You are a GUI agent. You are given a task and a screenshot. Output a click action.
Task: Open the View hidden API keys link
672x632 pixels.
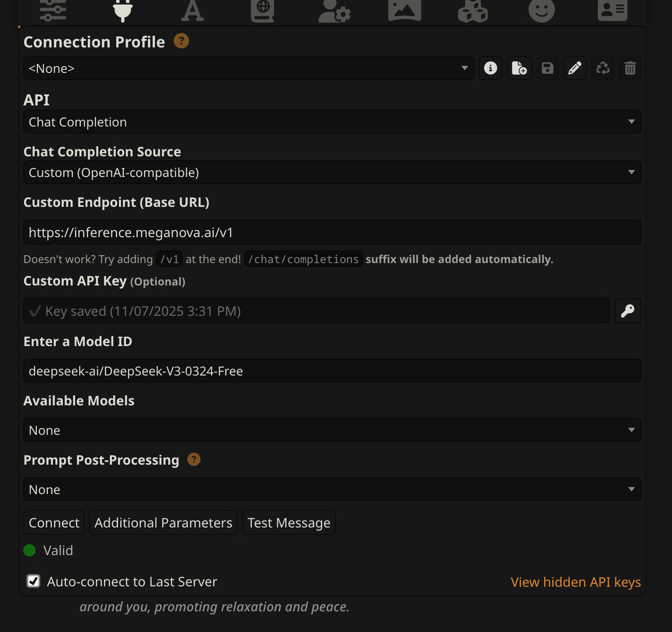click(x=575, y=582)
